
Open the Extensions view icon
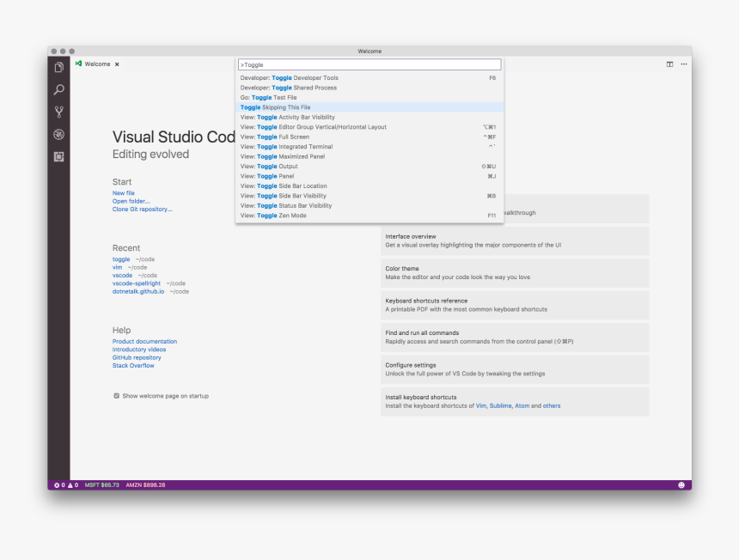tap(59, 156)
